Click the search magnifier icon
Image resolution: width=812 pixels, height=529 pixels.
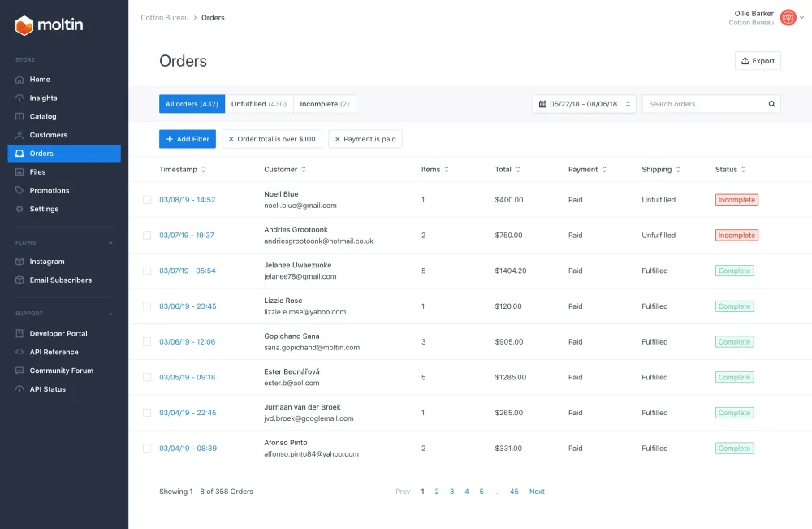click(x=771, y=104)
